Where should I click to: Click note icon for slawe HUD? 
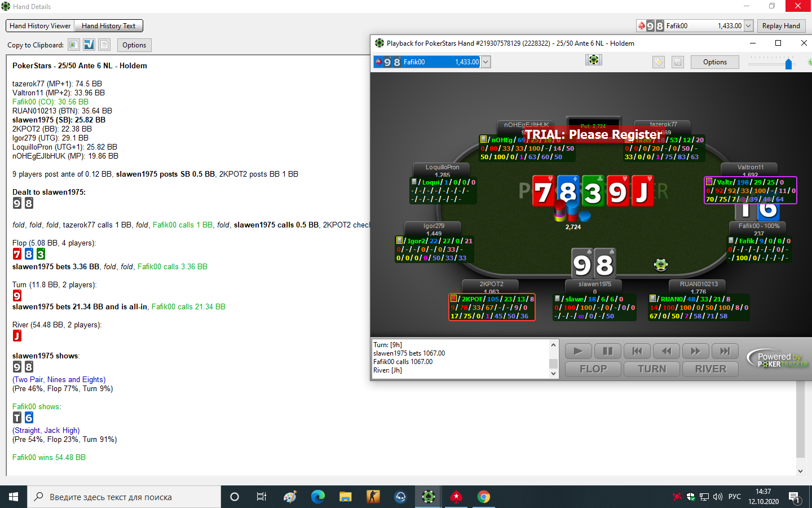tap(557, 299)
